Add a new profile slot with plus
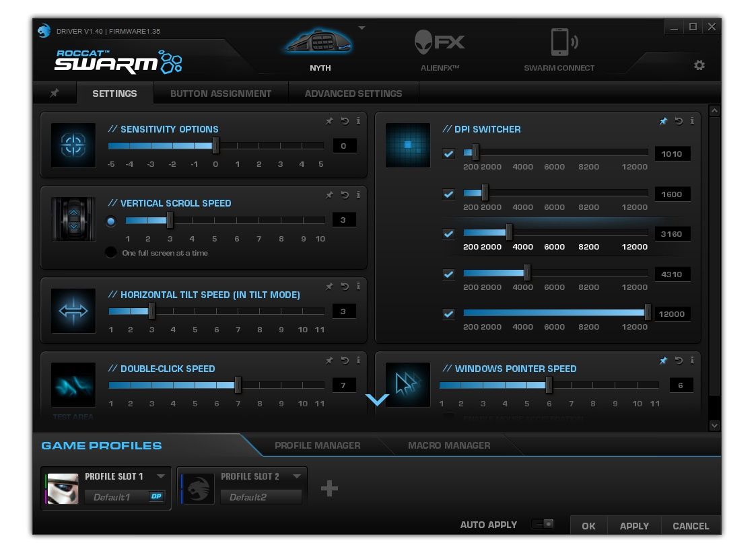 329,488
